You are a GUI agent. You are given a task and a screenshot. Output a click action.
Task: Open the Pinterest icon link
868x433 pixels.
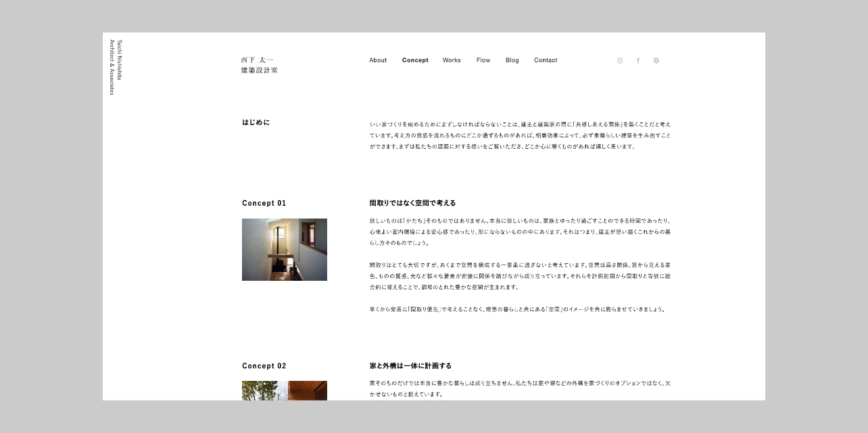(x=656, y=60)
